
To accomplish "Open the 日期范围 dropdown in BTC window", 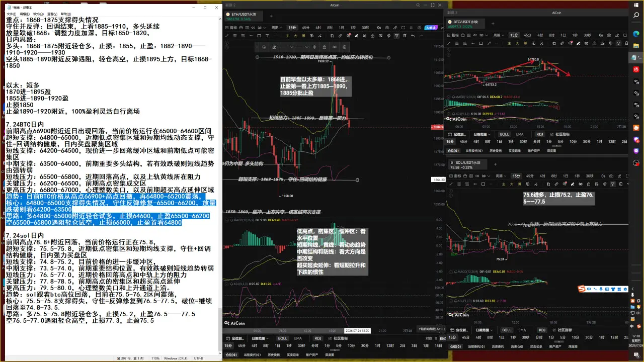I will click(482, 134).
